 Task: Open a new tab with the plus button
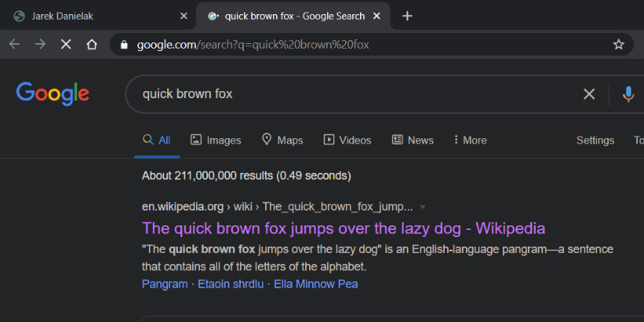[407, 16]
